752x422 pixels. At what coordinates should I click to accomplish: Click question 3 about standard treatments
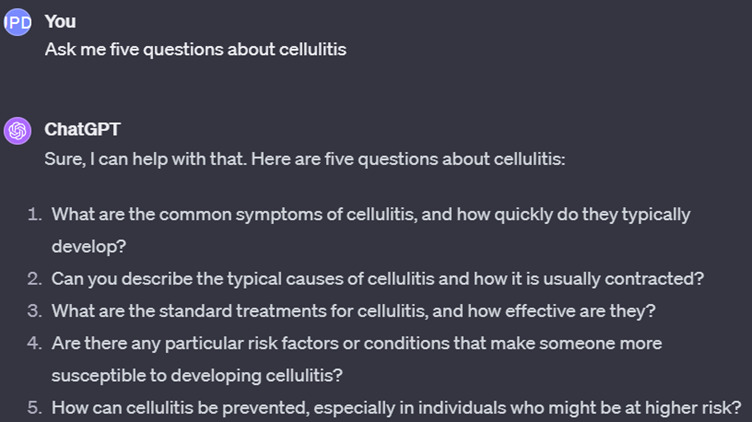[x=353, y=311]
